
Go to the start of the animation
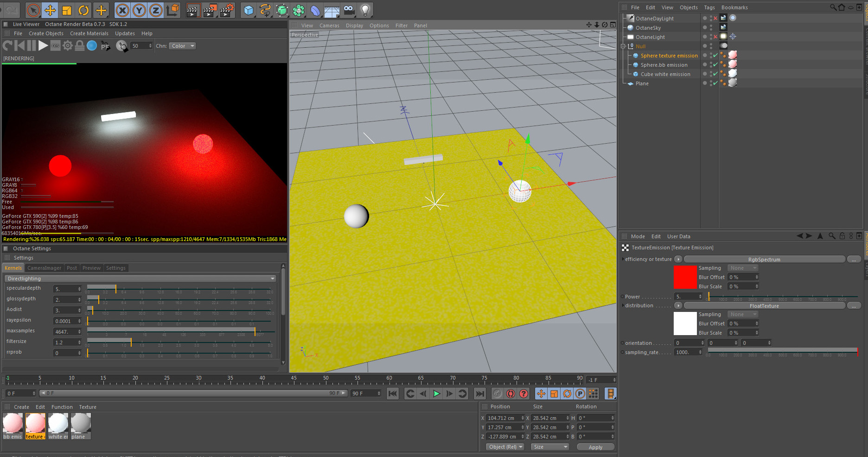coord(392,394)
